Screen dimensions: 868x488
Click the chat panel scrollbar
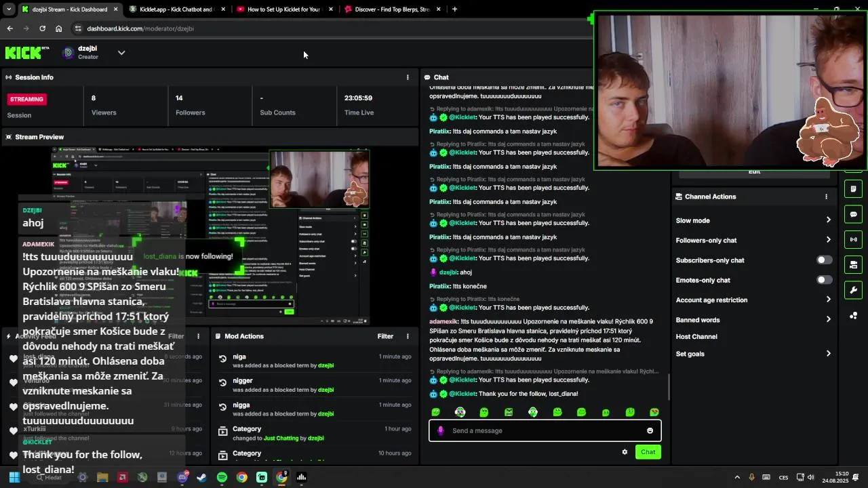669,388
